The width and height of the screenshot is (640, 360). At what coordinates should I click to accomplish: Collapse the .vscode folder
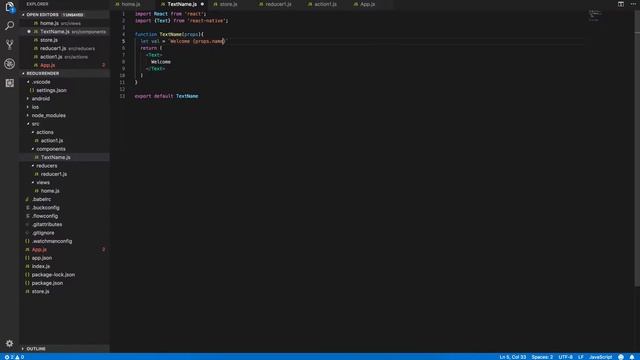coord(64,82)
